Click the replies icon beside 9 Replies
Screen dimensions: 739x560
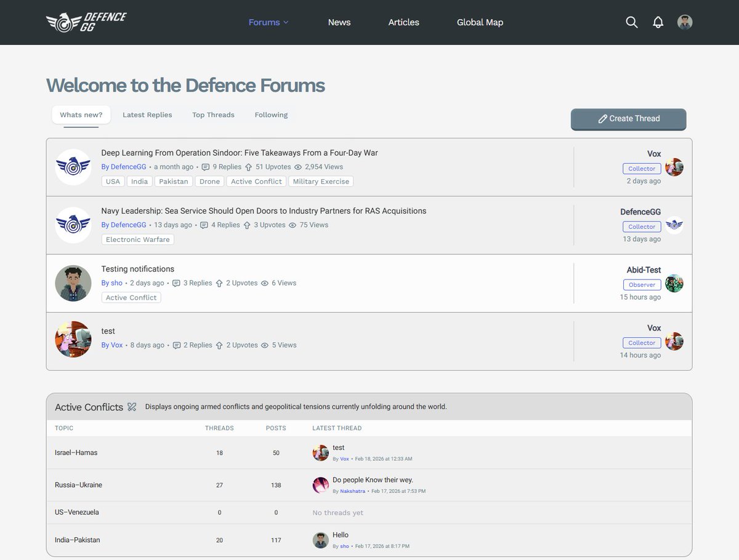click(x=205, y=167)
